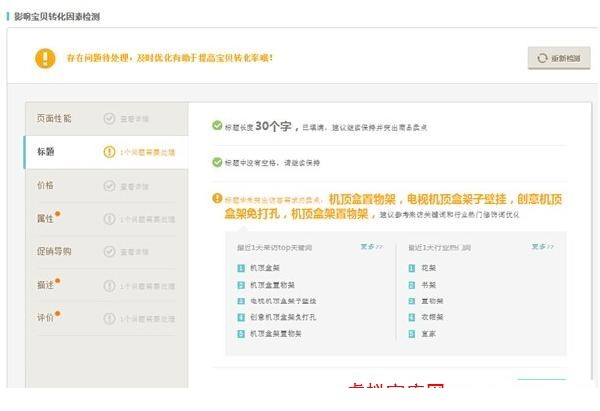Click the warning status icon in 属性 row
600x411 pixels.
pos(109,219)
